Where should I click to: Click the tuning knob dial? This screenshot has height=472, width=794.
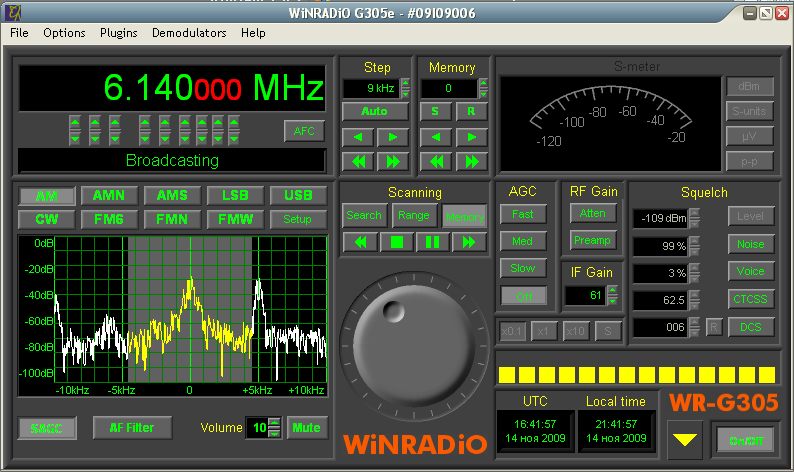415,346
